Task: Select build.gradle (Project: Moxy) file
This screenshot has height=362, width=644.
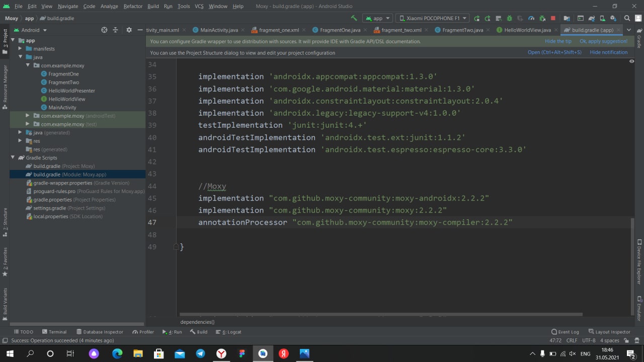Action: click(60, 166)
